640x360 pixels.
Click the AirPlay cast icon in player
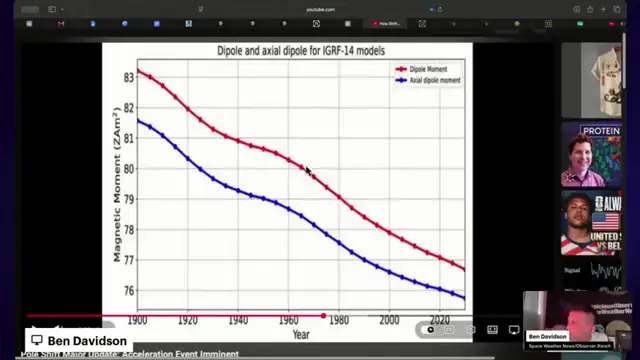click(514, 330)
